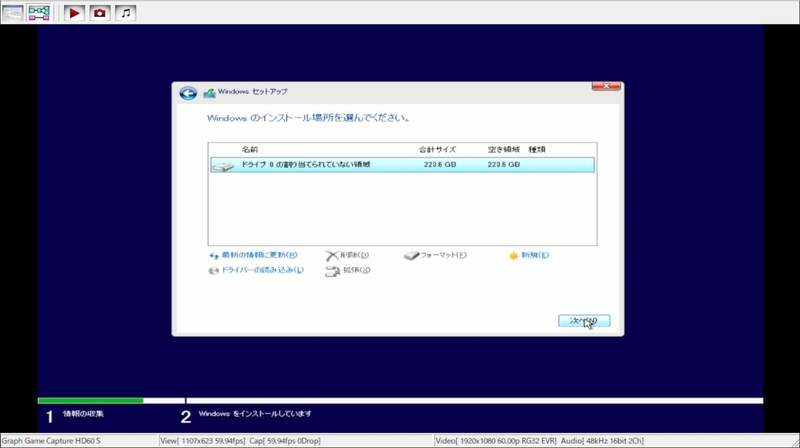Click the Windows のインストール場所を選んでください heading
Image resolution: width=800 pixels, height=448 pixels.
[308, 118]
